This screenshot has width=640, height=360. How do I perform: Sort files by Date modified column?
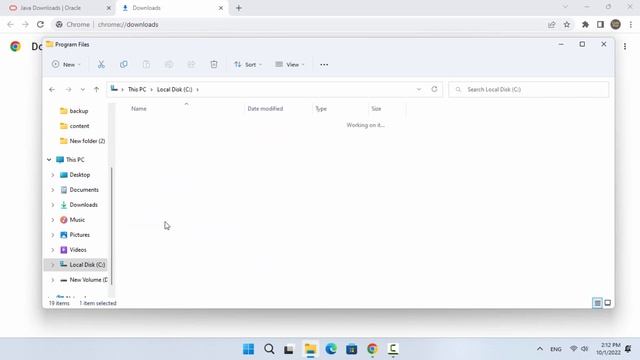click(x=265, y=109)
